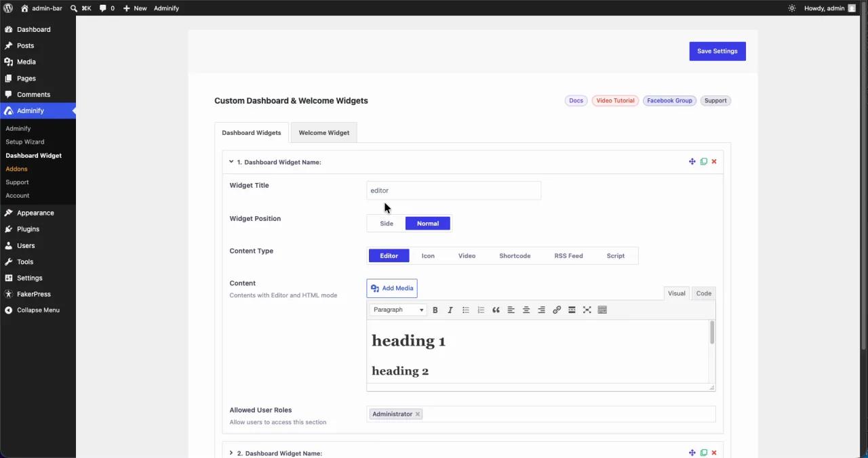Set widget position to Normal
The image size is (868, 458).
[428, 224]
